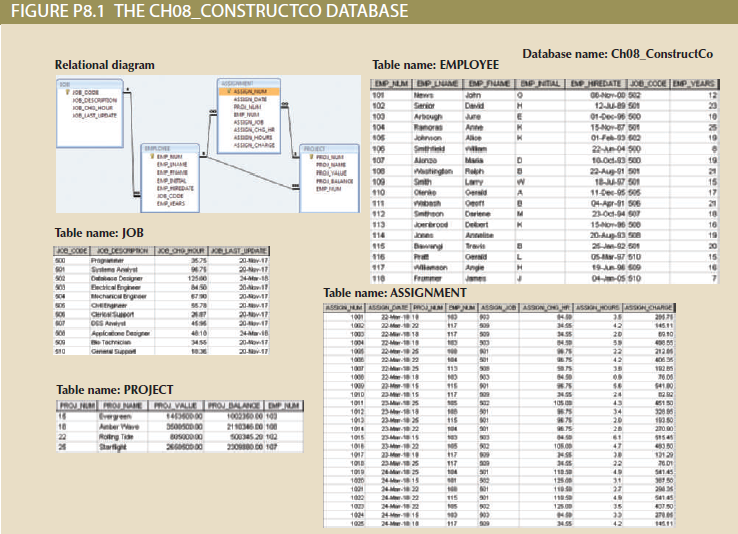Select the 'Clerical Support' job description cell

(122, 315)
